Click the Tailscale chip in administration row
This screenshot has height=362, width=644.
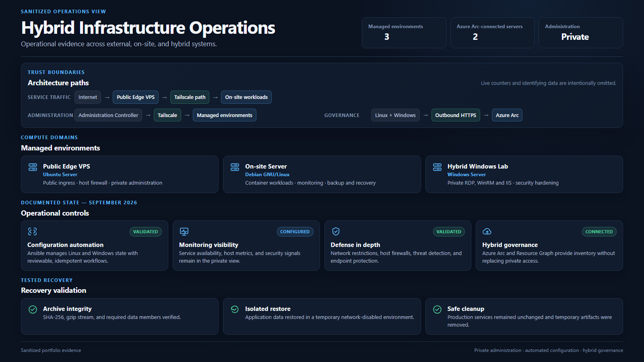[x=167, y=115]
